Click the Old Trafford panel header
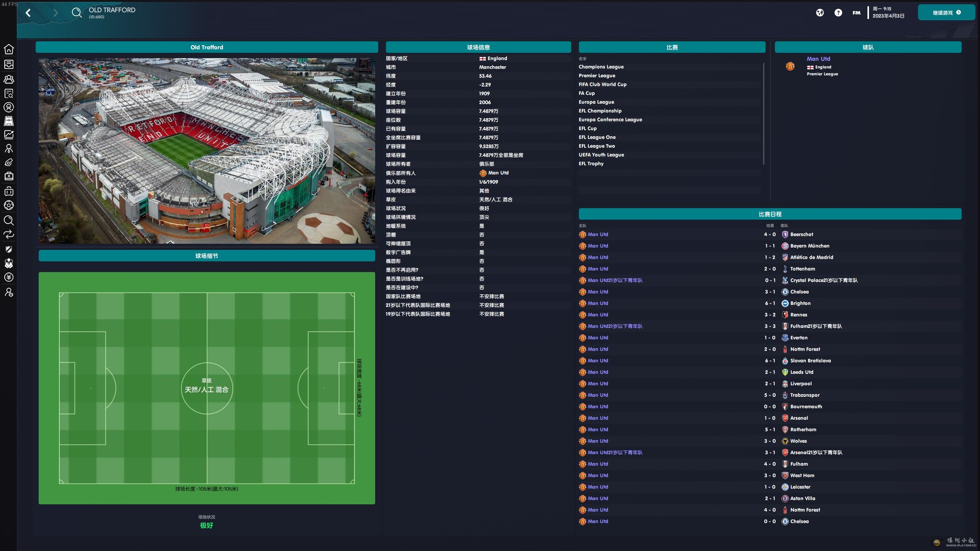980x551 pixels. click(x=207, y=47)
